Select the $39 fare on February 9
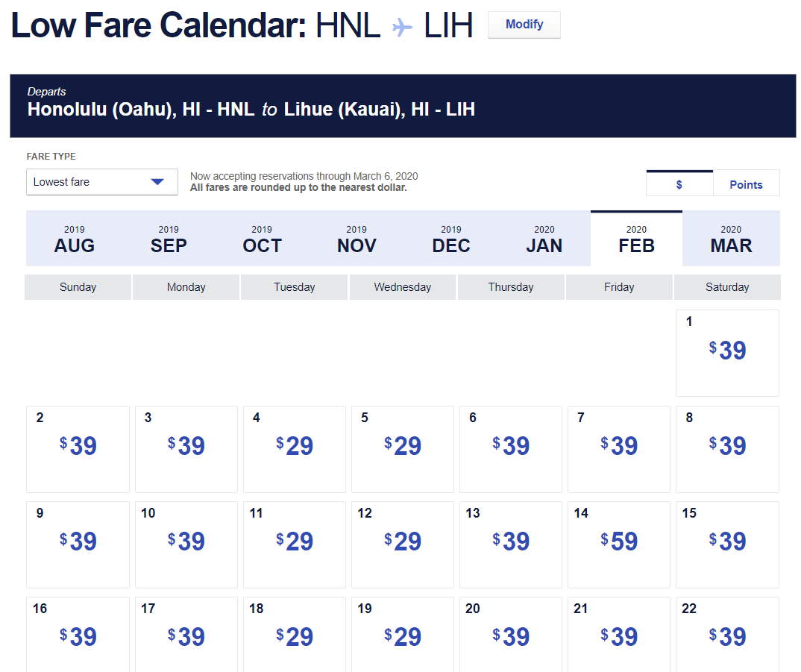 click(x=78, y=542)
